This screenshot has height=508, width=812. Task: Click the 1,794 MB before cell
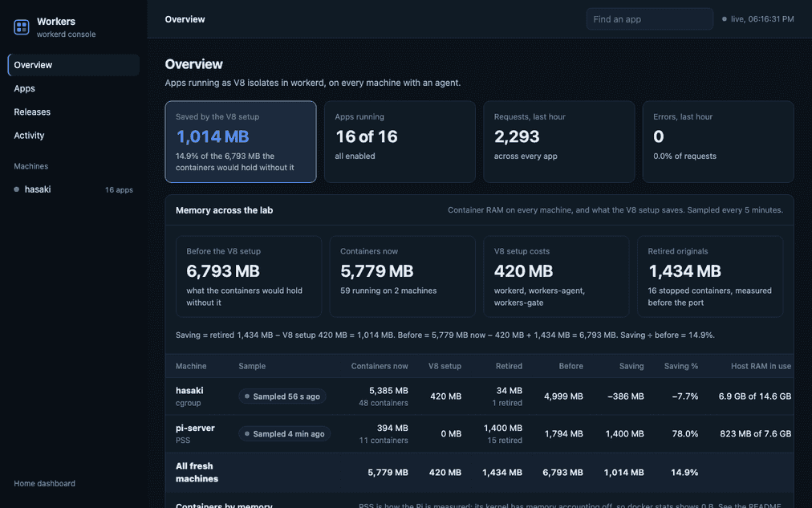564,434
